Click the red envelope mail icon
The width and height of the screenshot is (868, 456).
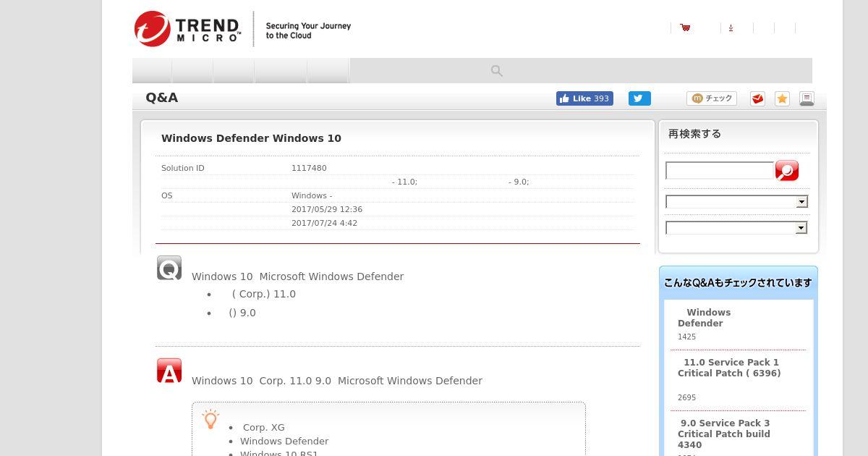coord(757,98)
